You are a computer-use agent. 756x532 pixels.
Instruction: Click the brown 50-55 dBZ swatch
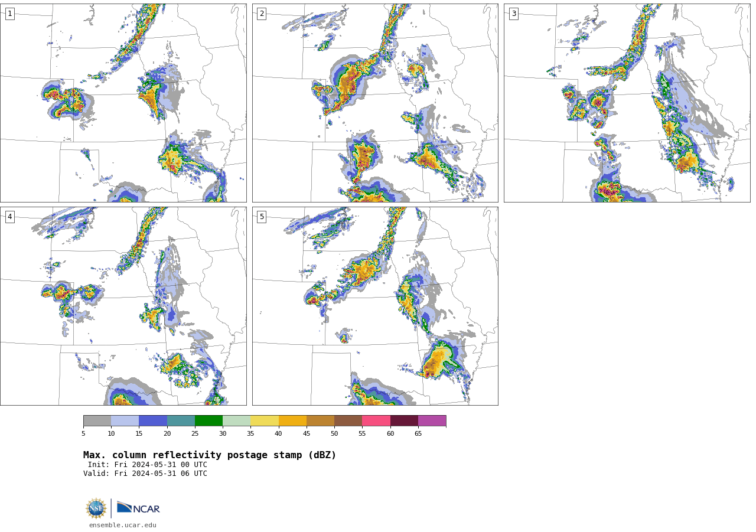348,421
